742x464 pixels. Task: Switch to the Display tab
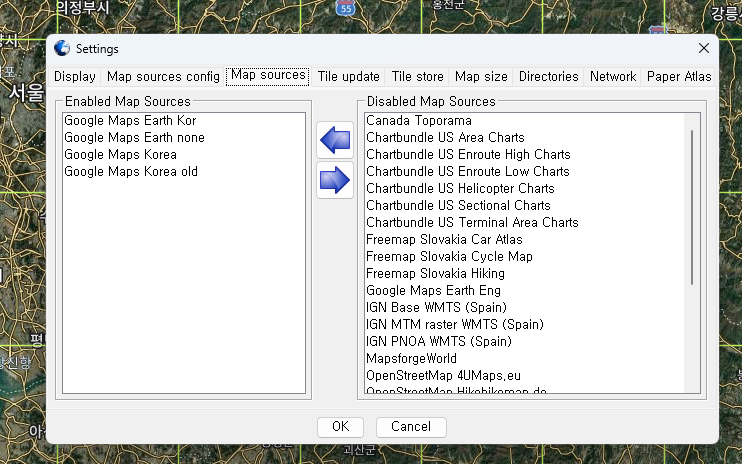[75, 77]
